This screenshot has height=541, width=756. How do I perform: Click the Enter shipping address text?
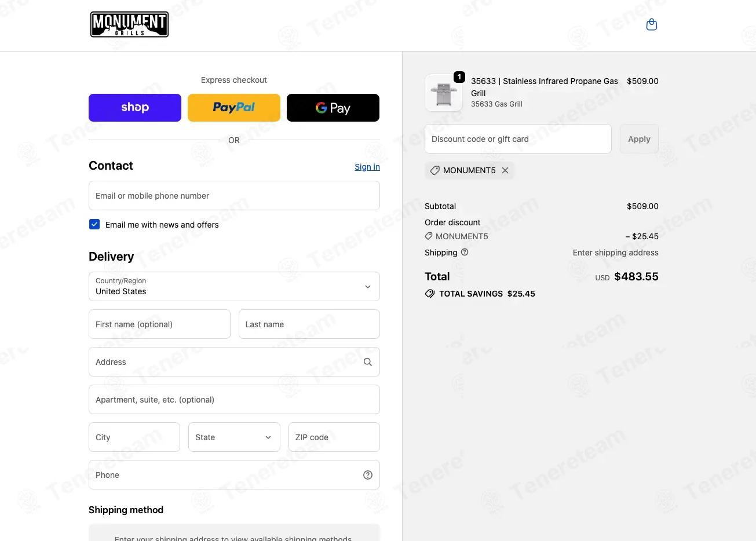click(616, 253)
